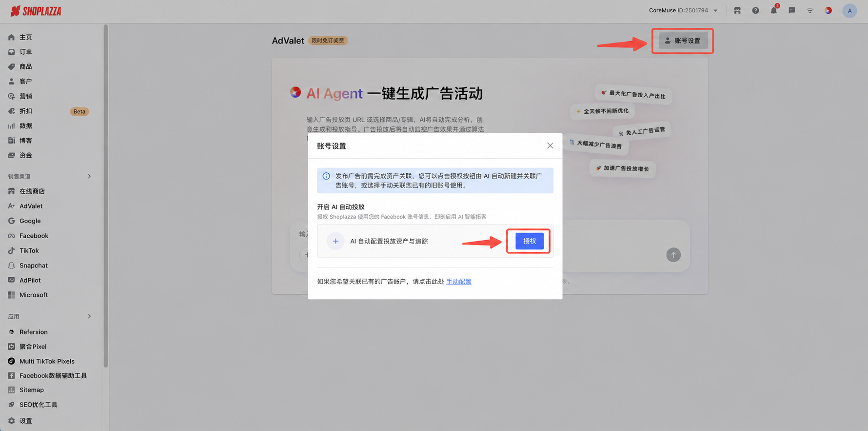The height and width of the screenshot is (431, 868).
Task: Click the SEO优化工具 app icon
Action: tap(11, 405)
